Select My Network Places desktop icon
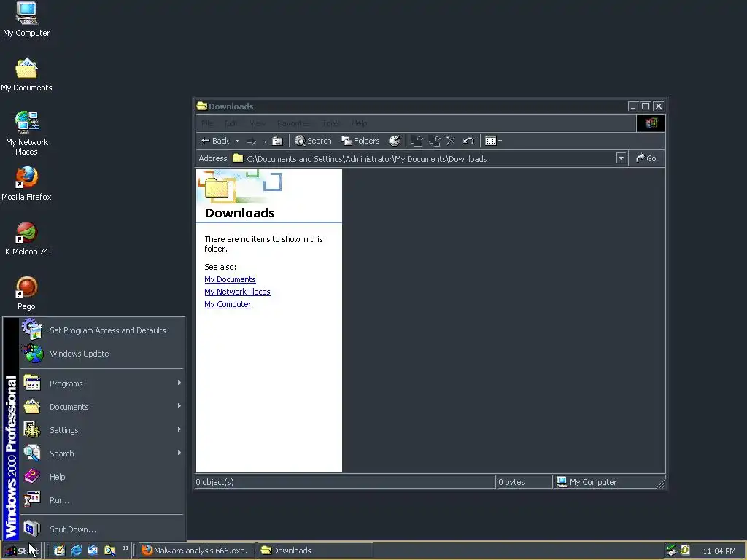This screenshot has width=747, height=560. (x=26, y=133)
